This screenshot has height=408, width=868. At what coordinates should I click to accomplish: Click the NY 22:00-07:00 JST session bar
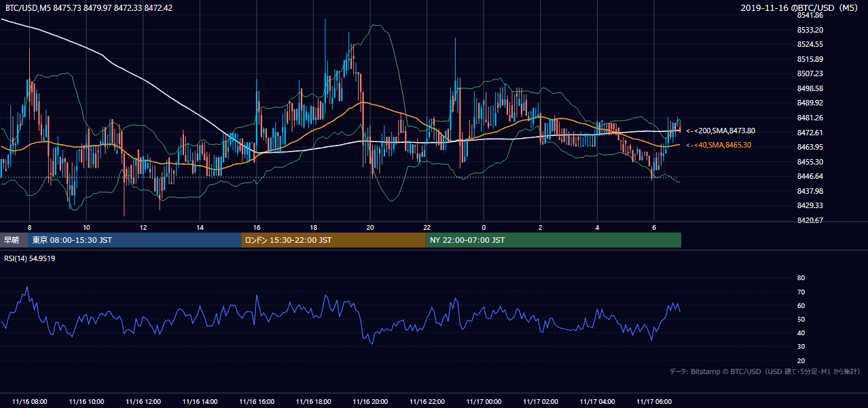(x=554, y=240)
